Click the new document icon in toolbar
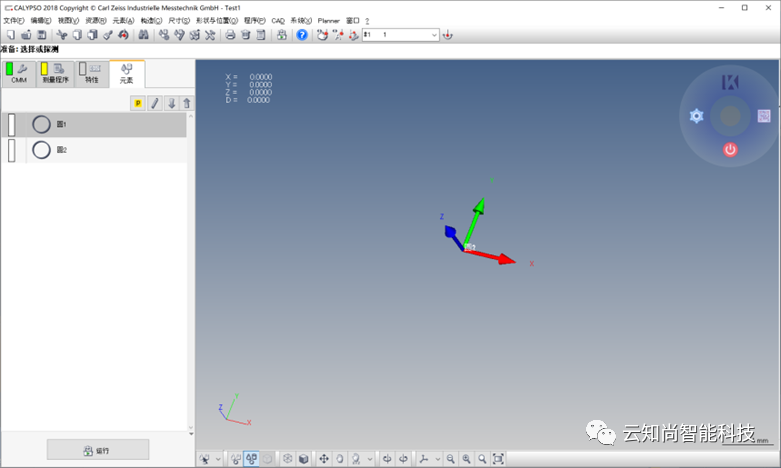Screen dimensions: 781x468 [10, 35]
